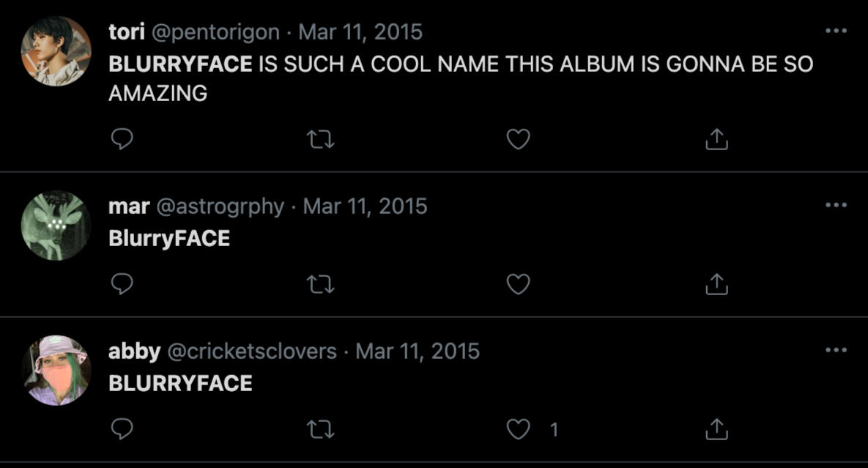
Task: Open more options on abby's tweet
Action: [836, 351]
